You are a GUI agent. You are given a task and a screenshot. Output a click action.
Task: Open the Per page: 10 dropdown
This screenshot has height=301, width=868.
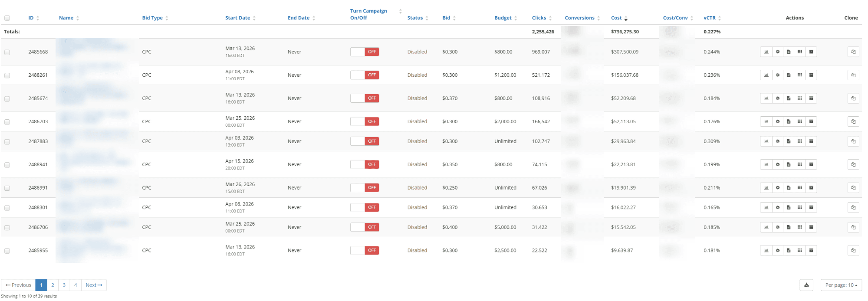pos(841,285)
